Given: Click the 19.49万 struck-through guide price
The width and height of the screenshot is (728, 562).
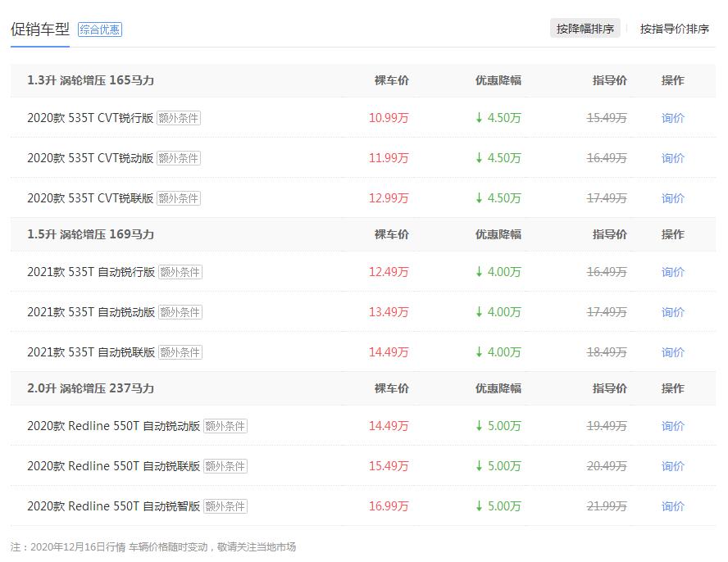Looking at the screenshot, I should click(x=607, y=426).
